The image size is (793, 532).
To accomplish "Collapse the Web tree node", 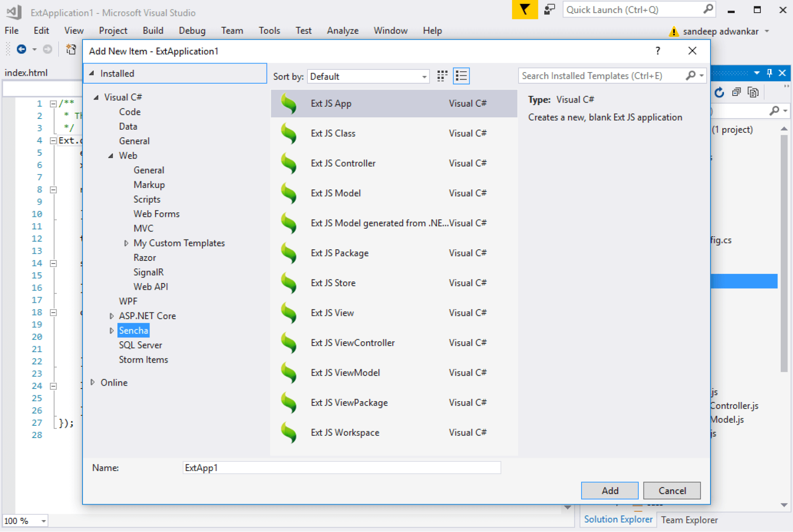I will (x=111, y=156).
